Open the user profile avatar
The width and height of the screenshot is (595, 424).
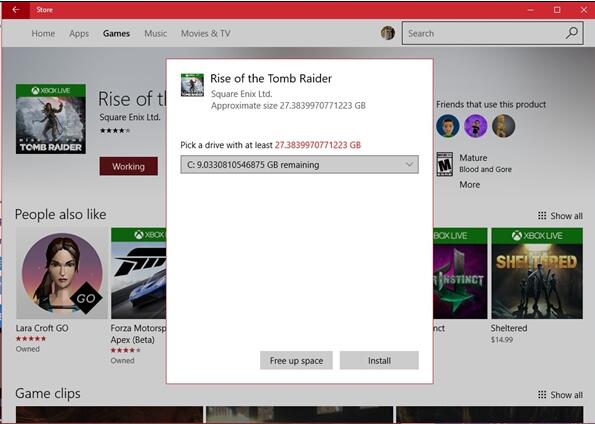(388, 33)
